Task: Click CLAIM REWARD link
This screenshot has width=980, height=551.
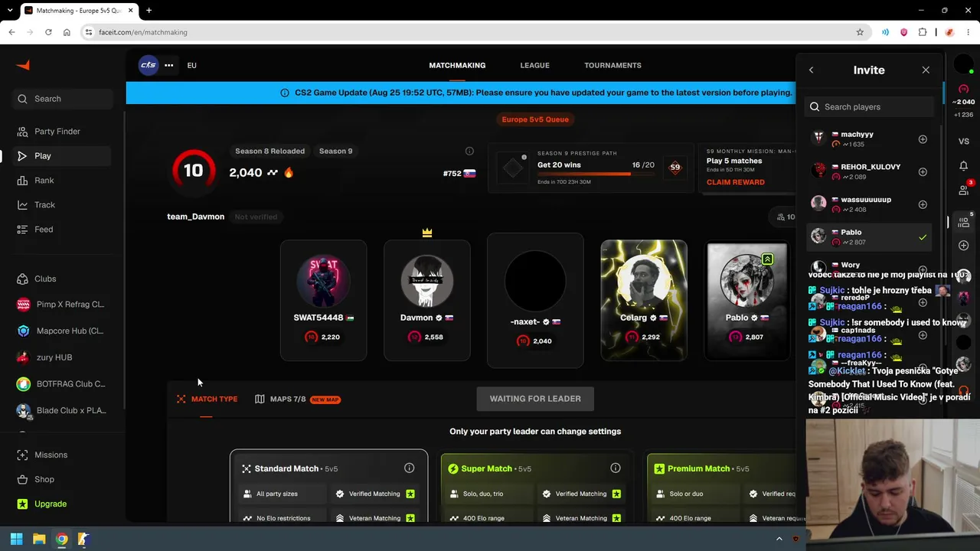Action: (x=735, y=182)
